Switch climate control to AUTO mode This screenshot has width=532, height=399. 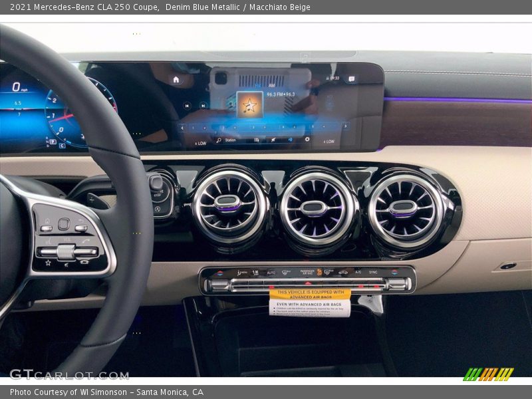point(271,272)
